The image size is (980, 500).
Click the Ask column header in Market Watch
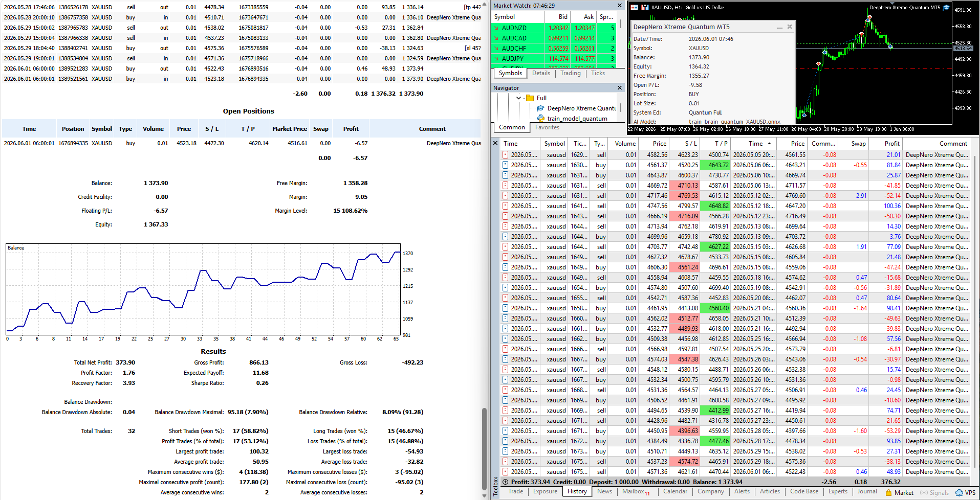[583, 17]
